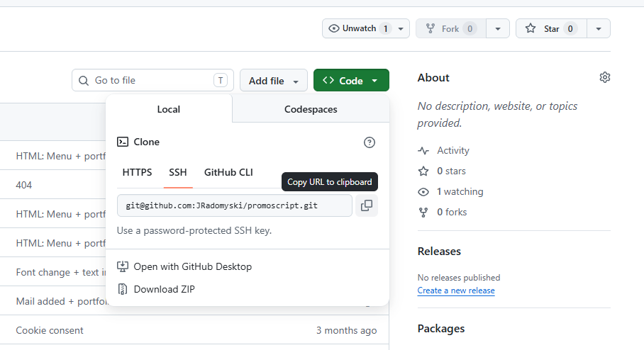Click the star icon beside 0 stars
The height and width of the screenshot is (350, 644).
pyautogui.click(x=423, y=171)
